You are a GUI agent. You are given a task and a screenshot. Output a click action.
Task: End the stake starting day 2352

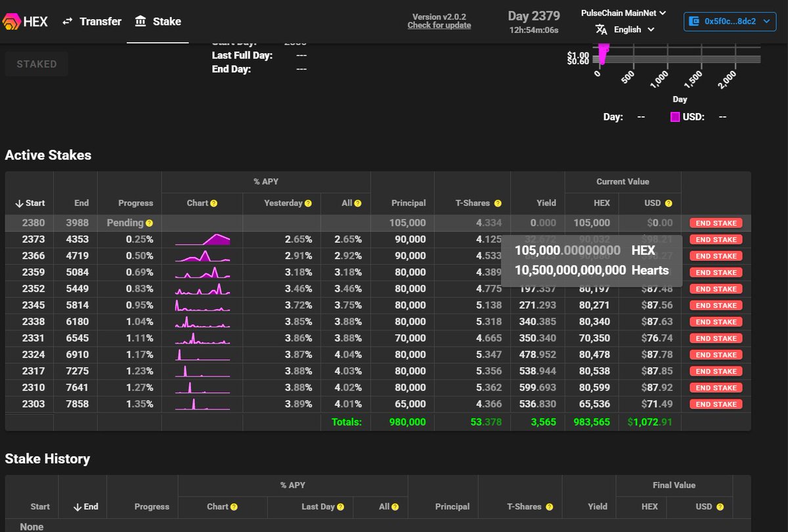[x=716, y=289]
